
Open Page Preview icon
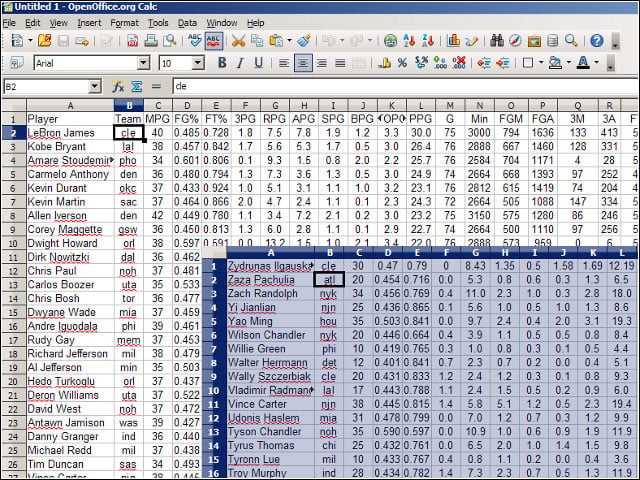coord(169,40)
